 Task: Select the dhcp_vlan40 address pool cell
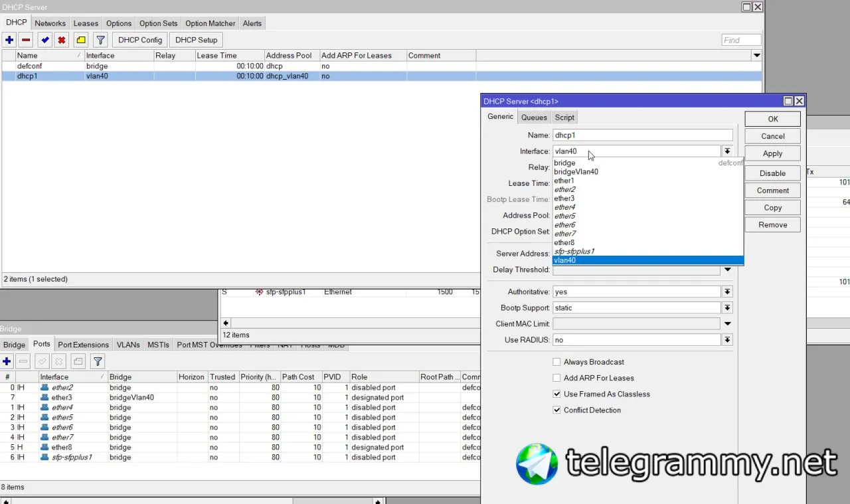(292, 76)
